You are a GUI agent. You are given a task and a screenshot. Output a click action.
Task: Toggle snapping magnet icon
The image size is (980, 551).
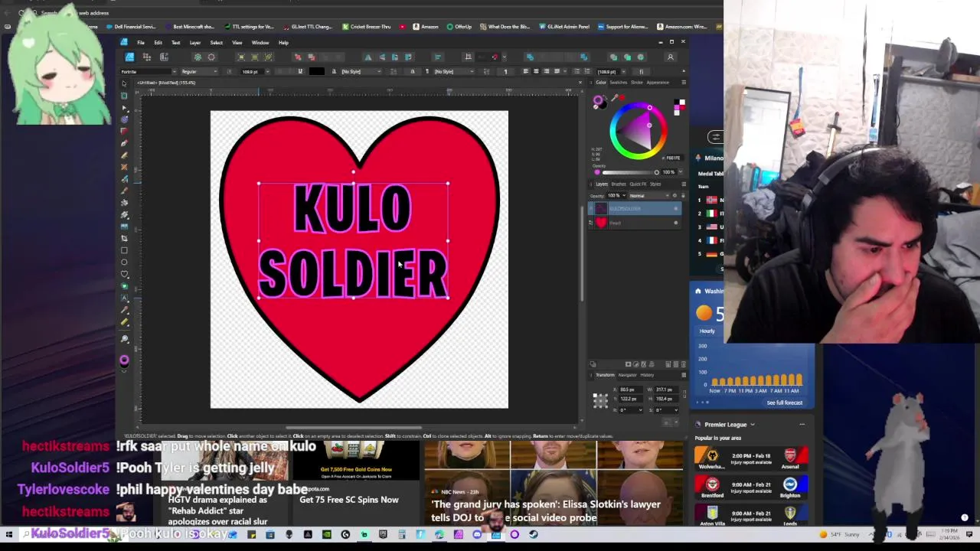(495, 57)
